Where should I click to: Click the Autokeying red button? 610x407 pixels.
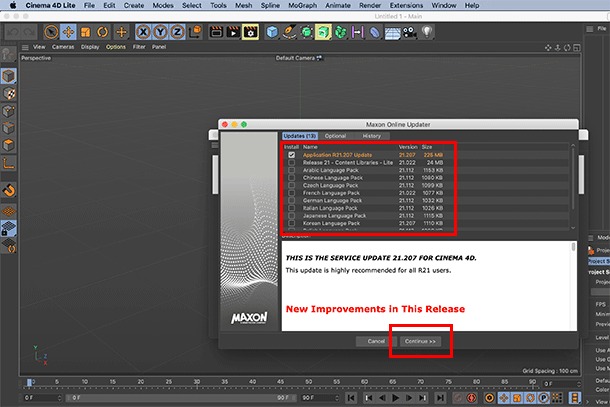coord(472,398)
